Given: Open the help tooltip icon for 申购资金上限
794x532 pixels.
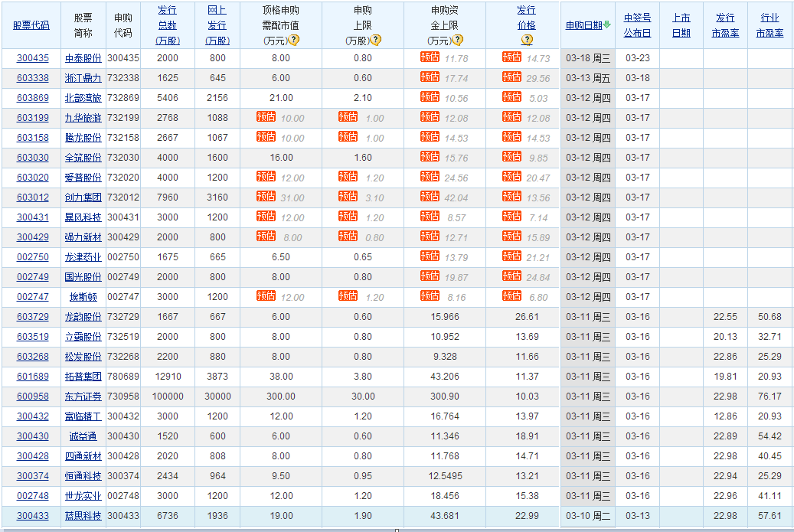Looking at the screenshot, I should (457, 40).
